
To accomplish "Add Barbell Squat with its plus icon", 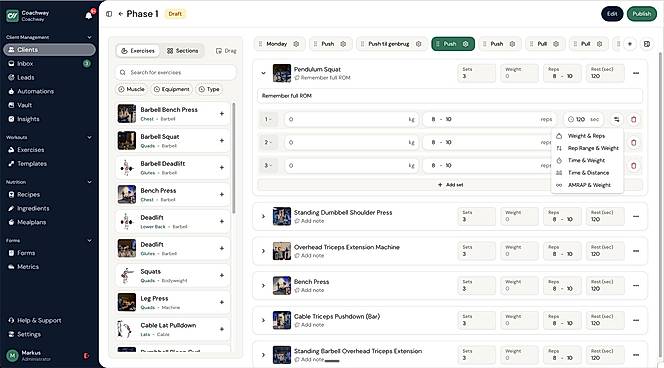I will tap(221, 141).
